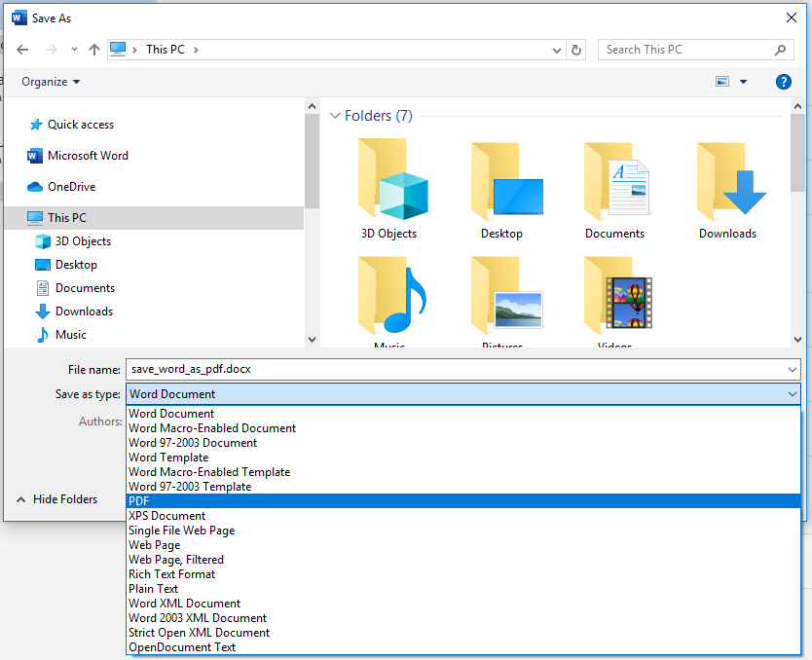Choose Plain Text from the list
The width and height of the screenshot is (812, 660).
(463, 589)
